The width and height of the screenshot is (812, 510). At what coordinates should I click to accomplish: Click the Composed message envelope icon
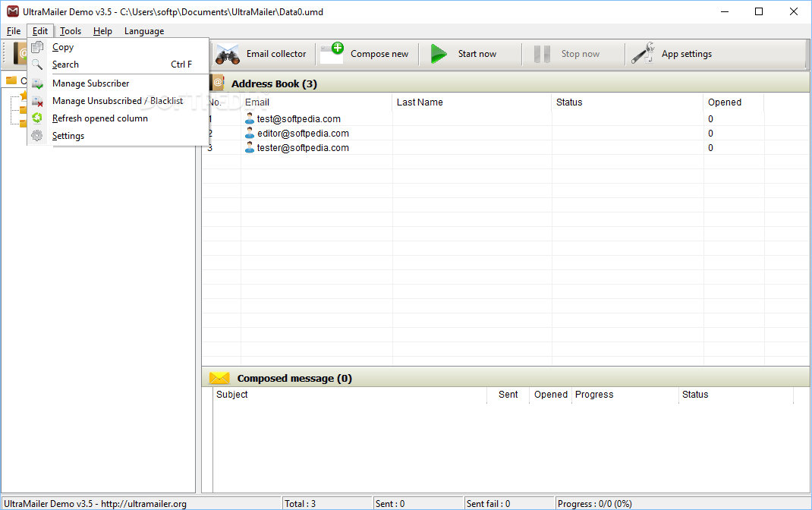click(x=219, y=378)
